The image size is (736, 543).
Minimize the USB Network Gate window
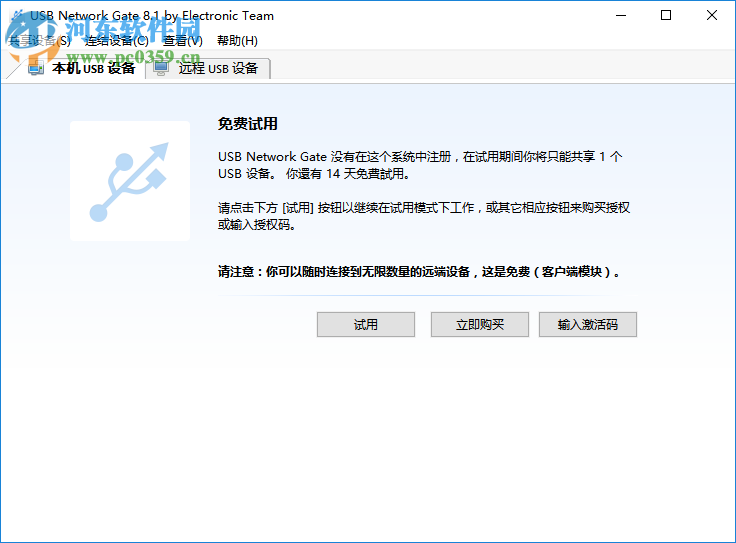[621, 15]
